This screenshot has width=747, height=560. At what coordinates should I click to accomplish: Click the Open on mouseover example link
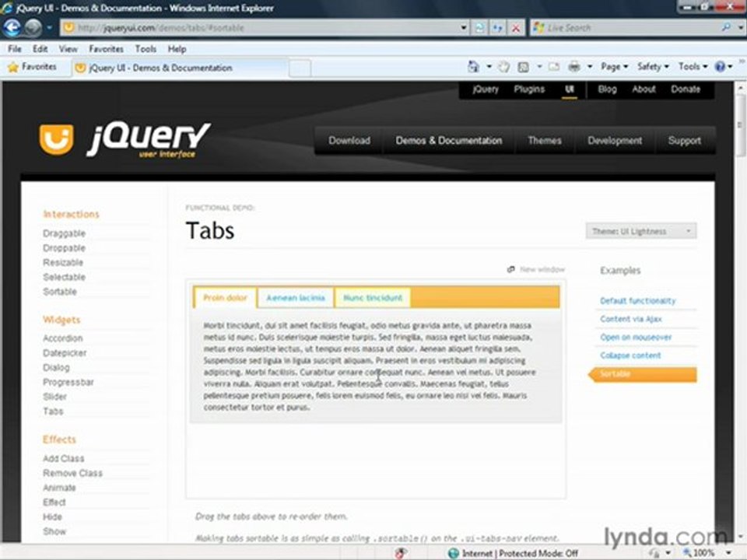[x=636, y=337]
